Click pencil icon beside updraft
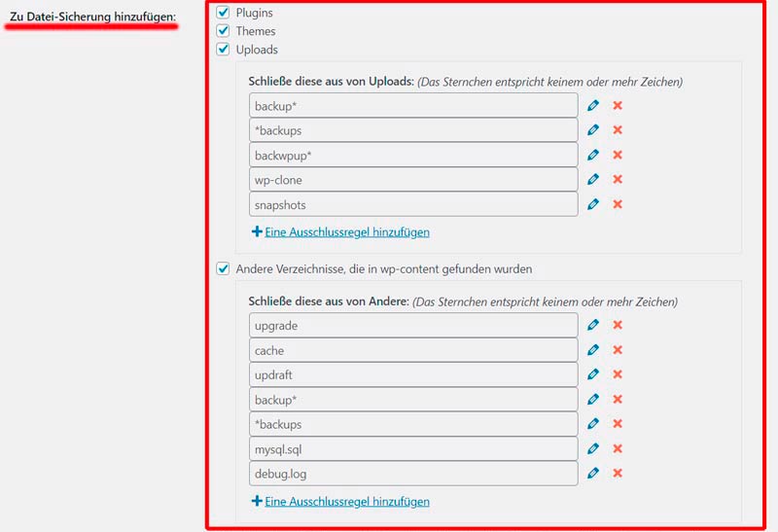The image size is (778, 532). [x=593, y=374]
